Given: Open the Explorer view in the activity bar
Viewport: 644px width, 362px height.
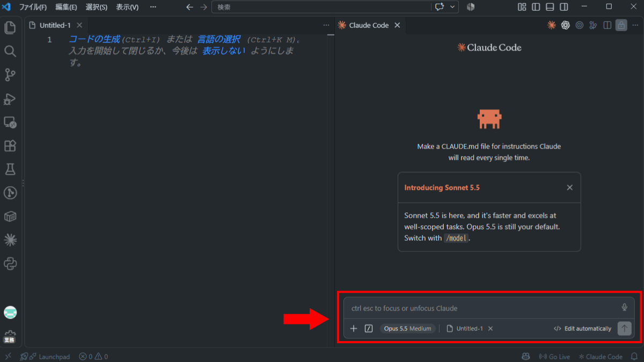Looking at the screenshot, I should click(x=10, y=27).
